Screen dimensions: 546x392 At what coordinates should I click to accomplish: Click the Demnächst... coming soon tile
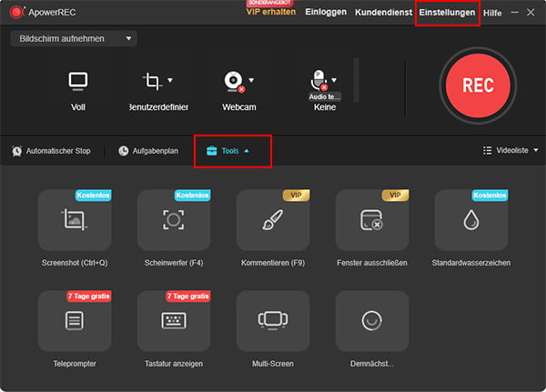pyautogui.click(x=372, y=321)
